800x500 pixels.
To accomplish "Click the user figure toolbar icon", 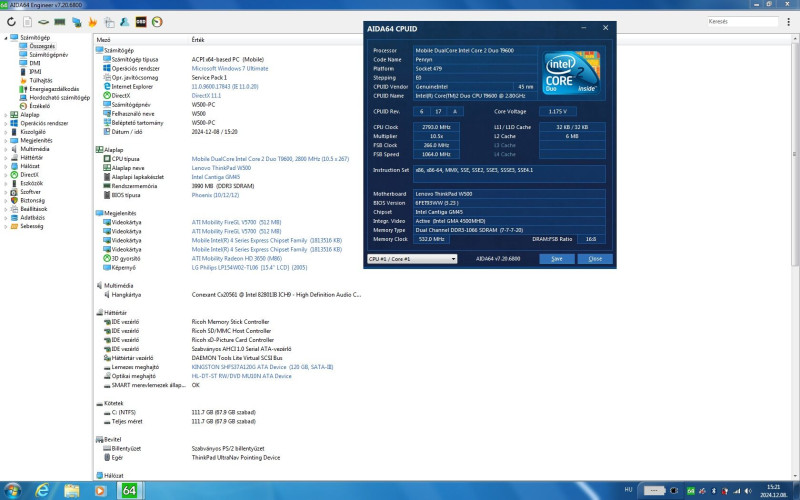I will (x=124, y=22).
